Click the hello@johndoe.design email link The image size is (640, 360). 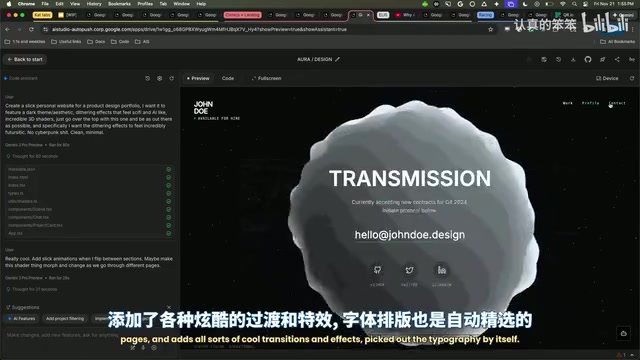click(x=409, y=235)
